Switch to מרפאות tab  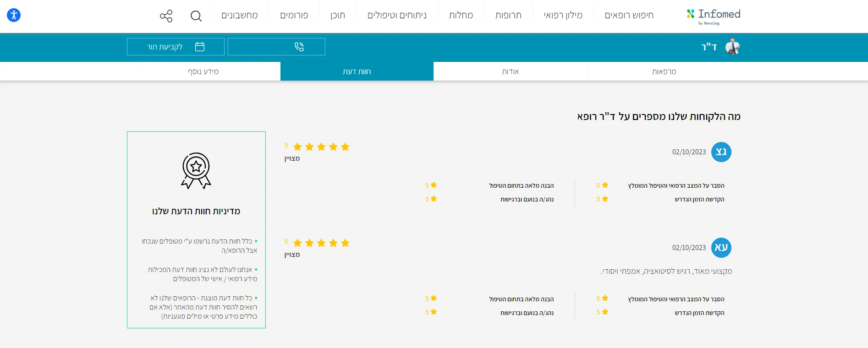pyautogui.click(x=664, y=71)
